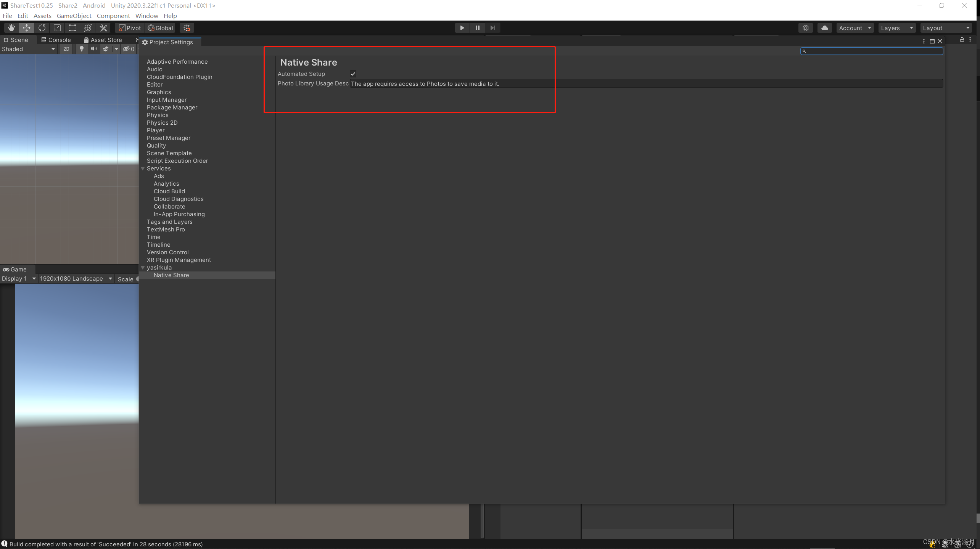Open the Layers dropdown
The width and height of the screenshot is (980, 549).
tap(897, 28)
